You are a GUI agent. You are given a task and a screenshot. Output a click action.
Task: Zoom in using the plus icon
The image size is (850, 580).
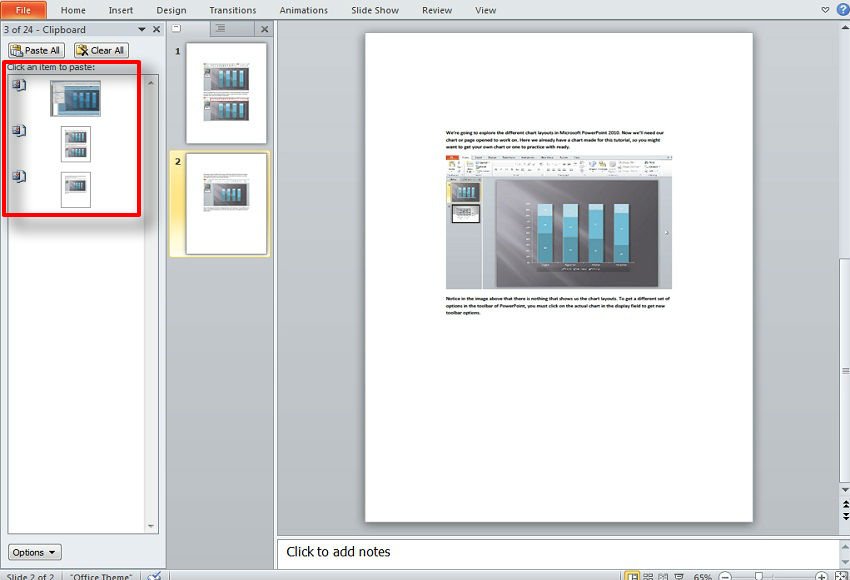pyautogui.click(x=821, y=576)
